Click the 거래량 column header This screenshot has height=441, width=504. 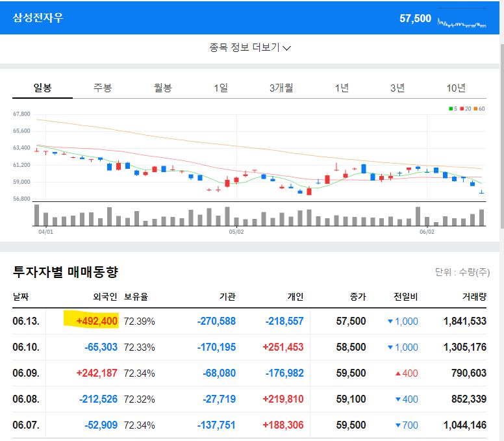pos(474,296)
